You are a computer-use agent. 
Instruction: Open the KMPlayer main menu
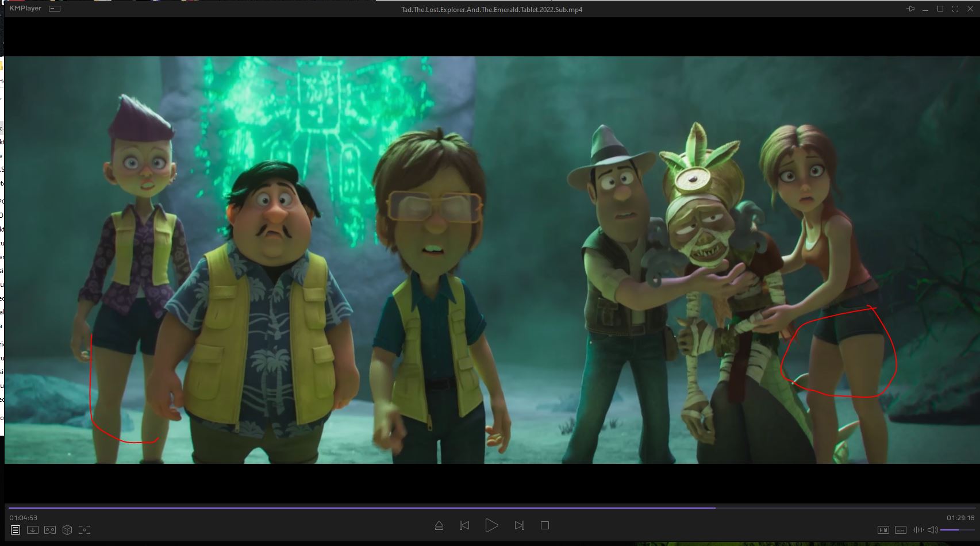(25, 9)
